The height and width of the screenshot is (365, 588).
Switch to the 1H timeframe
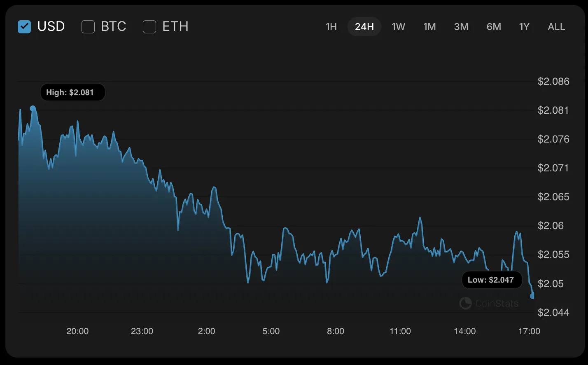pyautogui.click(x=331, y=26)
